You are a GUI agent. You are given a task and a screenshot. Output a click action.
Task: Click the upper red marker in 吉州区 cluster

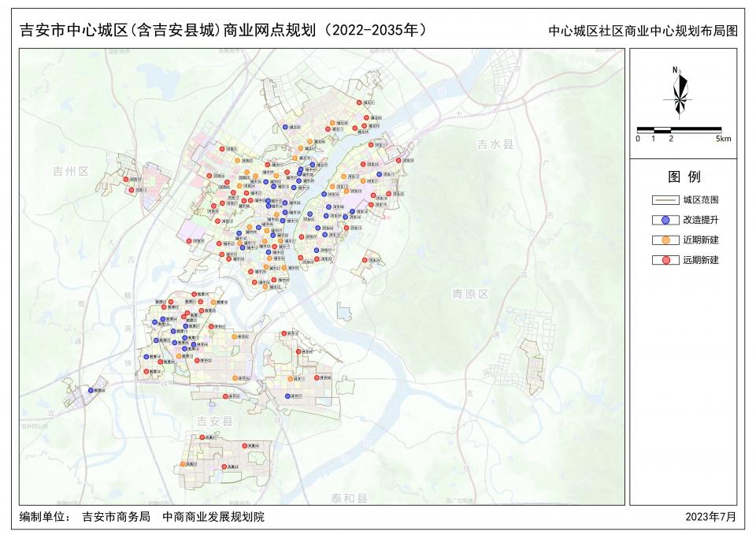[124, 180]
